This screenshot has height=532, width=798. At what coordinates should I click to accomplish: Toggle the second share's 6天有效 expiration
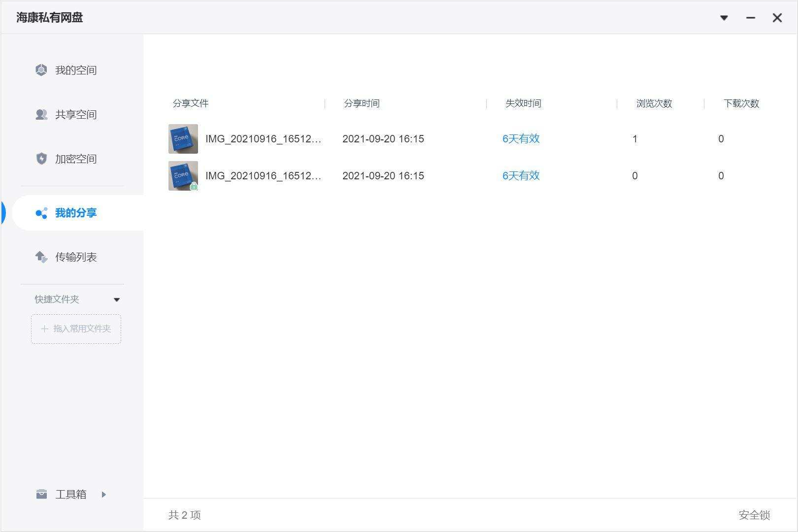(520, 175)
